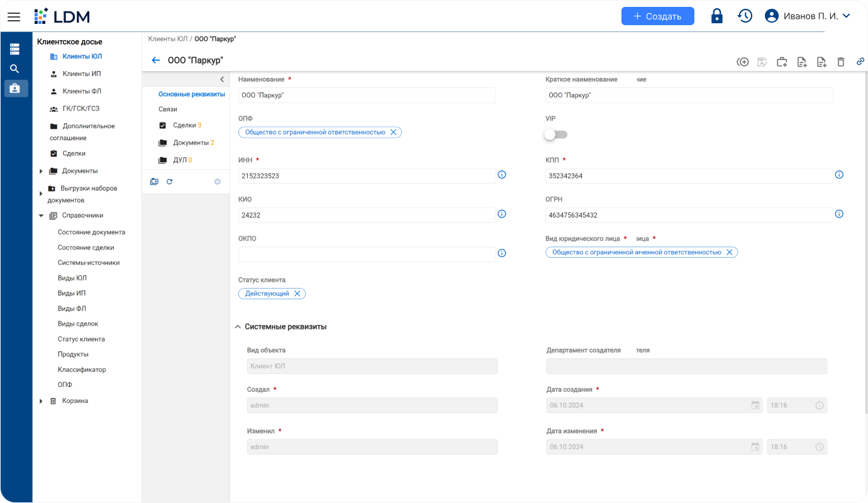Expand the Корзина tree node
The width and height of the screenshot is (868, 503).
pos(42,401)
